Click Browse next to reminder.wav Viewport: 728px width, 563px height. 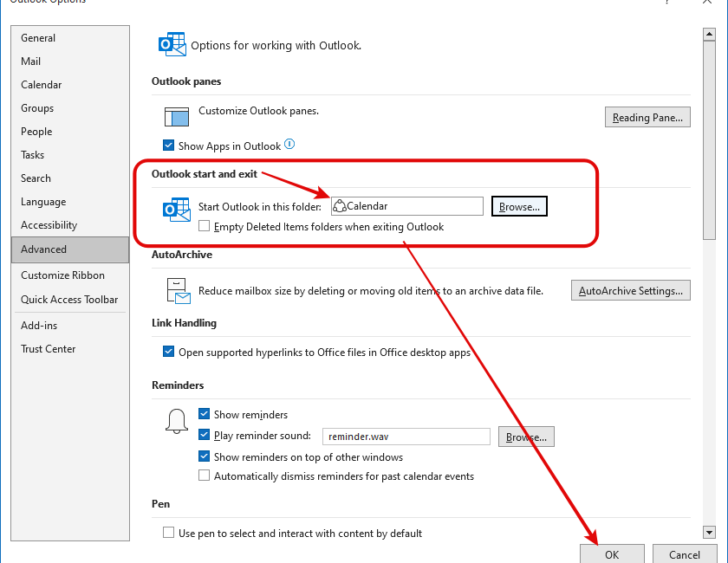click(x=526, y=437)
